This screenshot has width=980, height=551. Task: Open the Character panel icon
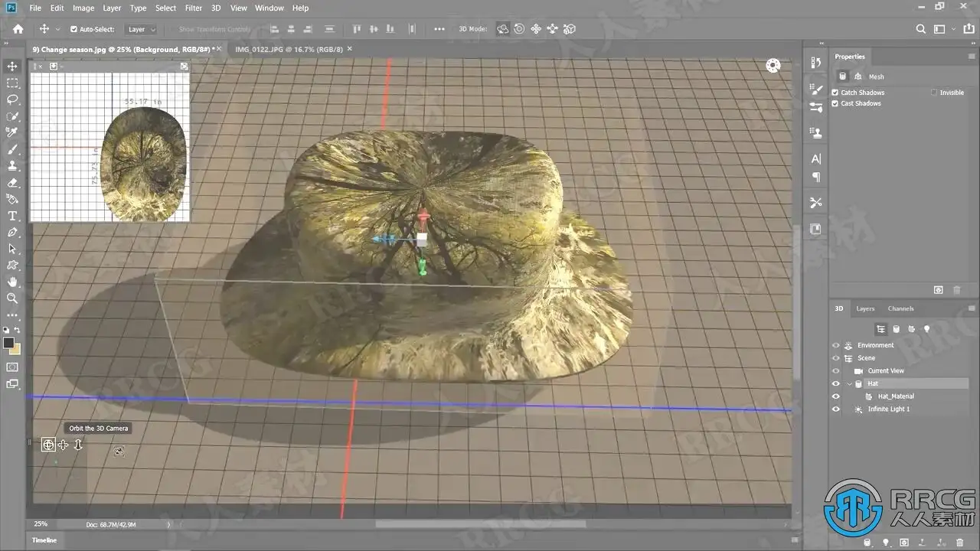click(815, 158)
